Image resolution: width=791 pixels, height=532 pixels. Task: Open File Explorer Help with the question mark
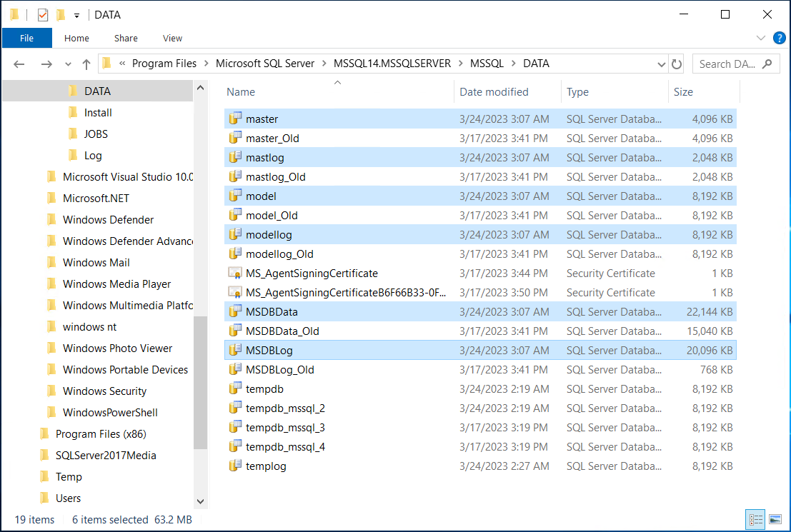coord(779,38)
